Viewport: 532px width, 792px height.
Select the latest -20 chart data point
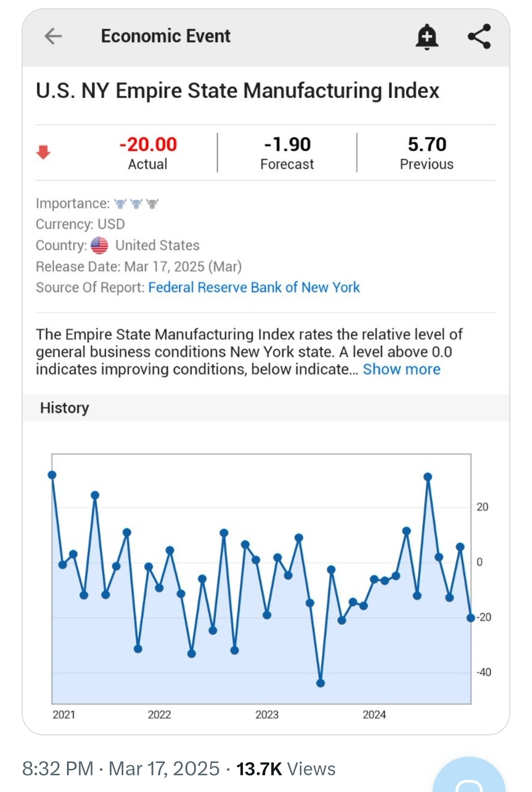coord(470,618)
